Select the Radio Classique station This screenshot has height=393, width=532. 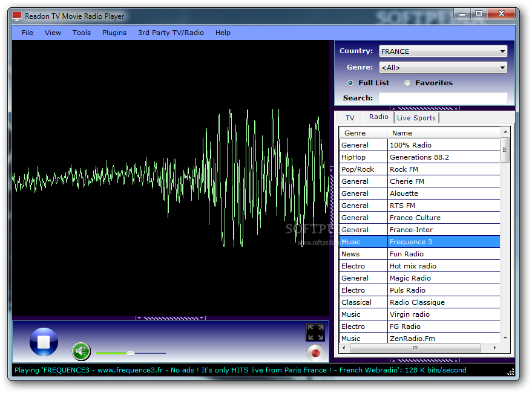(419, 302)
